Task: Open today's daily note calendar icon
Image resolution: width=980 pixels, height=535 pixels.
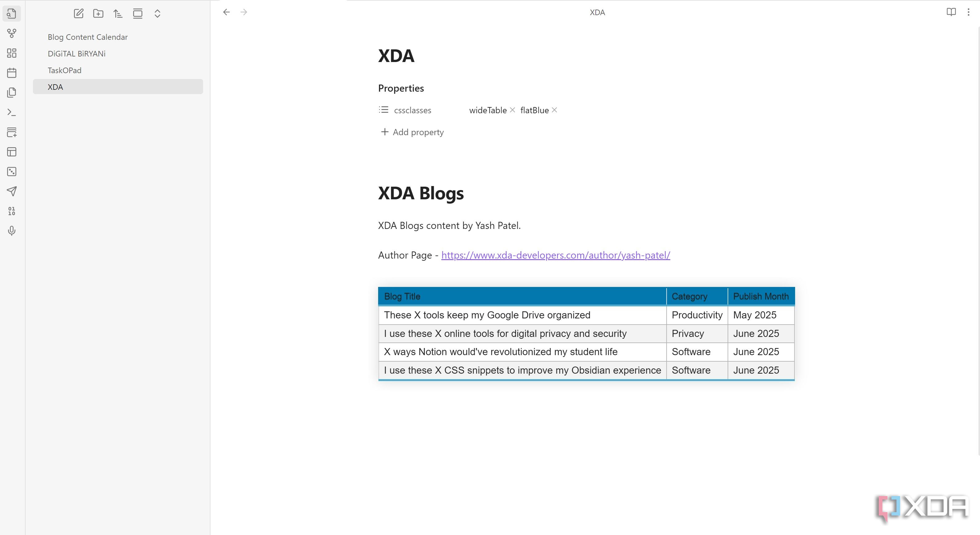Action: point(12,73)
